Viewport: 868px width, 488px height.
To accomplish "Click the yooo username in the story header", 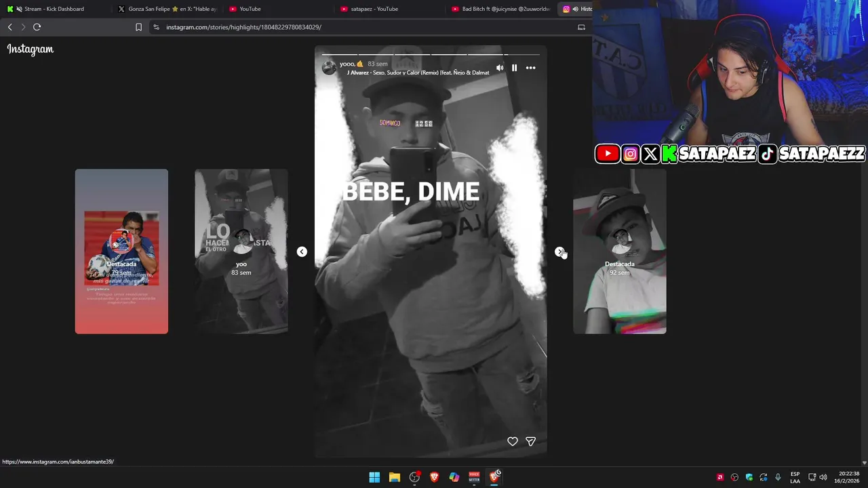I will tap(351, 64).
